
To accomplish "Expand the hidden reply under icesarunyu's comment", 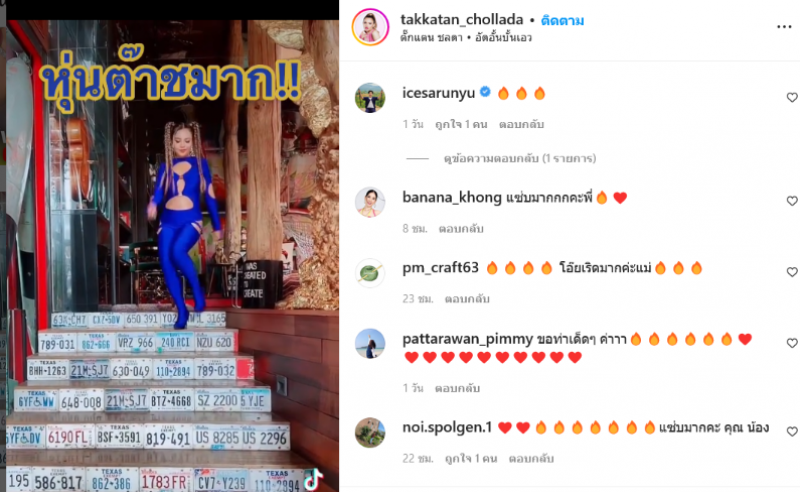I will tap(519, 159).
